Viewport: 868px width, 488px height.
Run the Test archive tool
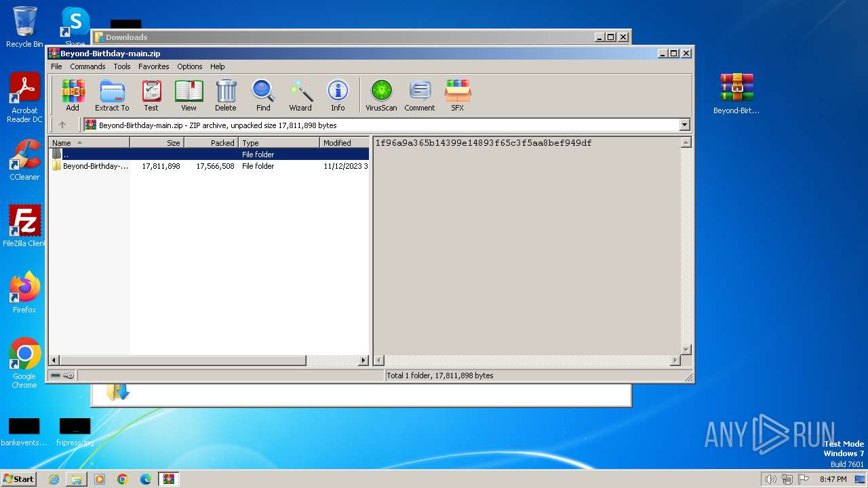pyautogui.click(x=151, y=95)
